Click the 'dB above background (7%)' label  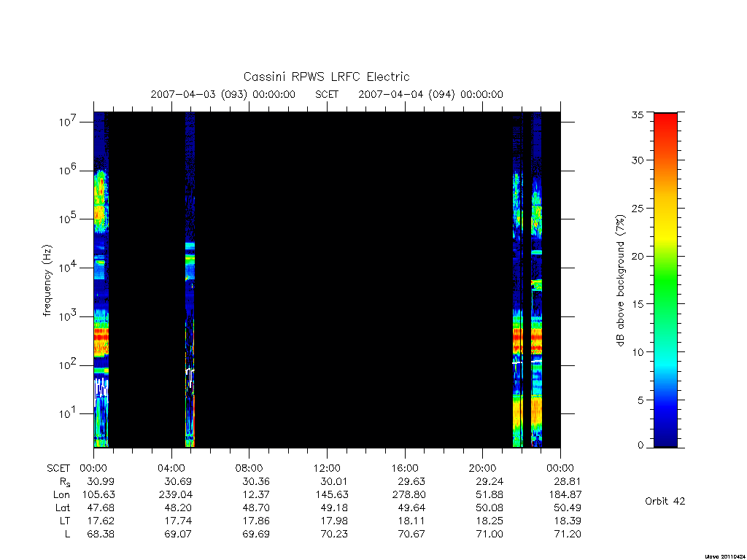(620, 281)
